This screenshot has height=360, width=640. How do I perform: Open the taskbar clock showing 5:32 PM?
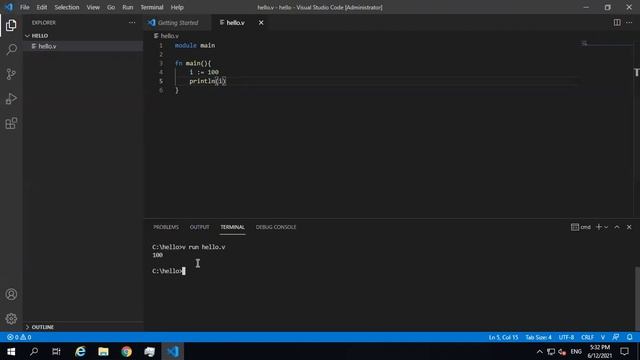600,351
